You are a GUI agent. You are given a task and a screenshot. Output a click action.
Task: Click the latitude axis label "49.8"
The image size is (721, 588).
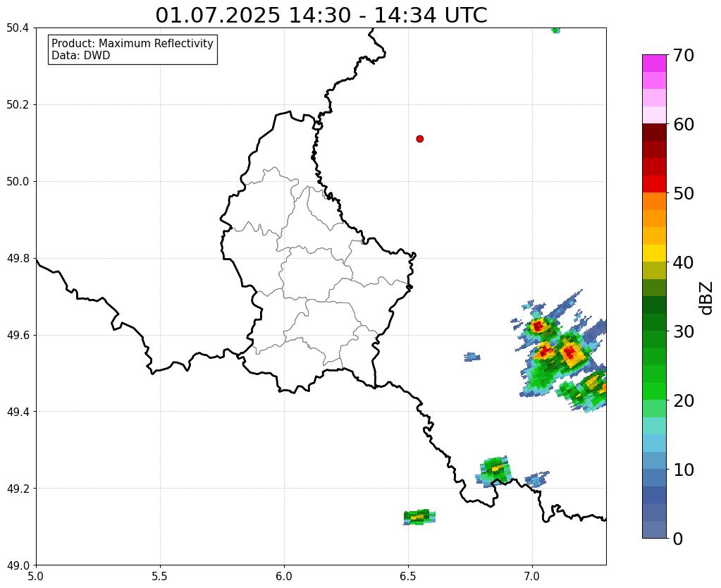[x=18, y=259]
